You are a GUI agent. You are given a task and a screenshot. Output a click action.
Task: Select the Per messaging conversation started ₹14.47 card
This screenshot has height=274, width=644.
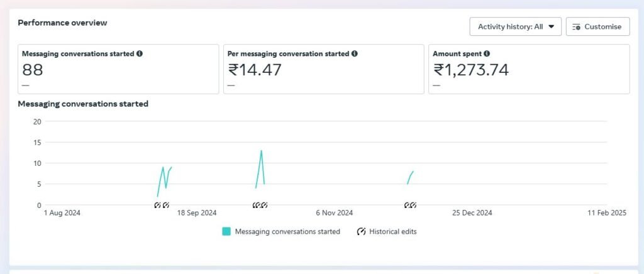323,69
